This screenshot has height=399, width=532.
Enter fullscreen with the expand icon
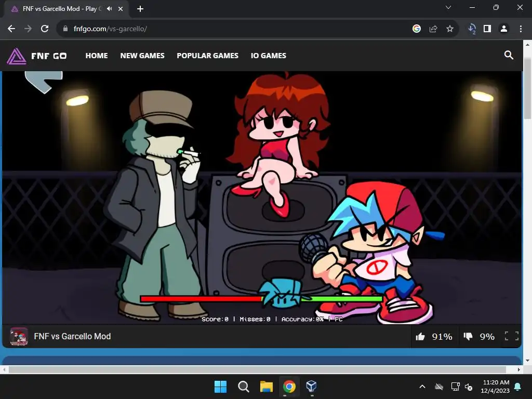tap(512, 336)
